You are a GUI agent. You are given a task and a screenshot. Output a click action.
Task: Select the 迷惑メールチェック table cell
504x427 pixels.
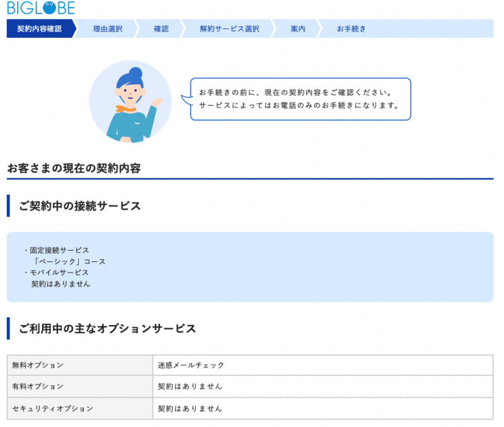(x=191, y=365)
